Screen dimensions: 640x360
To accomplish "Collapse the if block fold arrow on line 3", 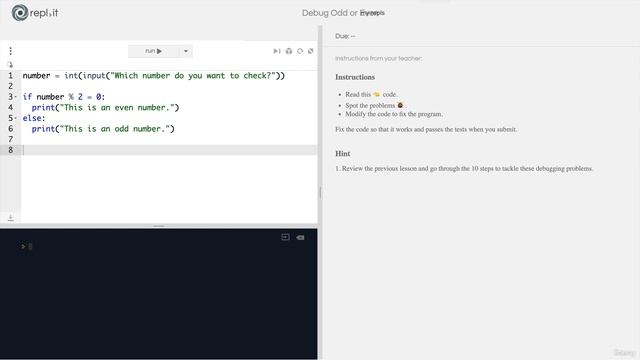I will click(16, 97).
